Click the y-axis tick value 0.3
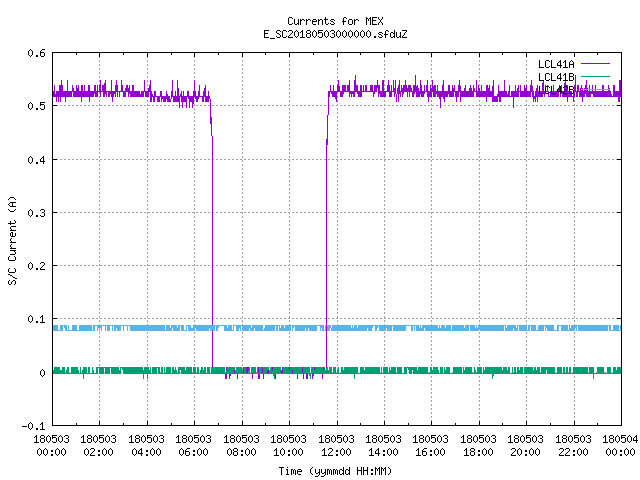This screenshot has width=640, height=480. 36,213
